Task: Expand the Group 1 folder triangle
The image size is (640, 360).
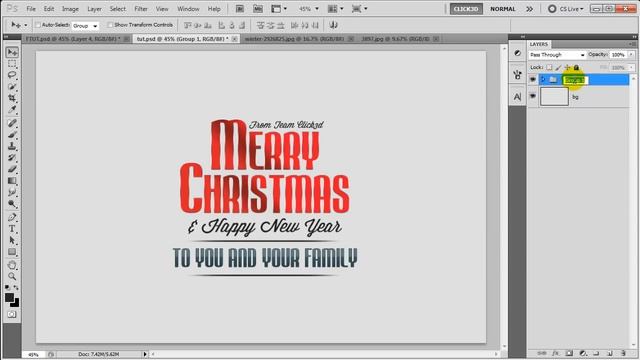Action: [543, 80]
